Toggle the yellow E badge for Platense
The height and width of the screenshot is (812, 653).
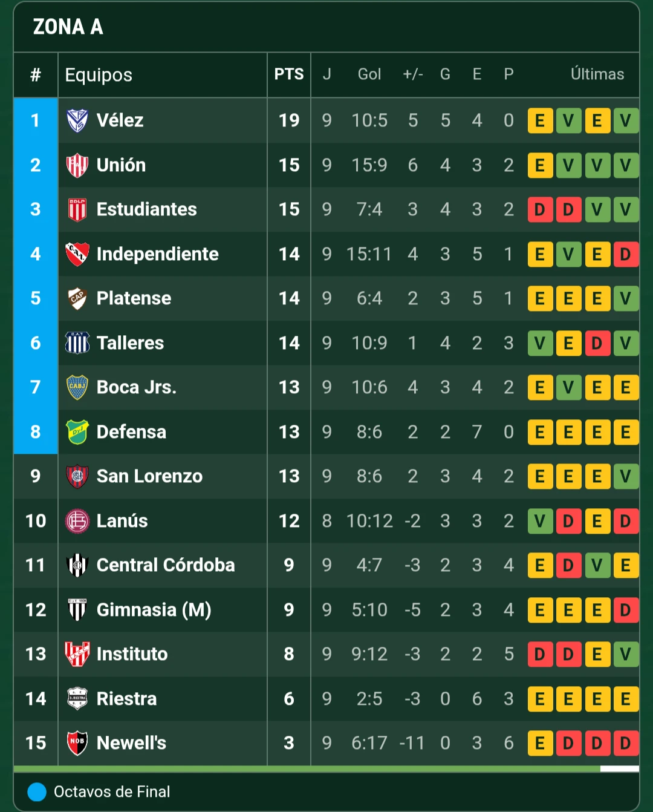point(540,298)
